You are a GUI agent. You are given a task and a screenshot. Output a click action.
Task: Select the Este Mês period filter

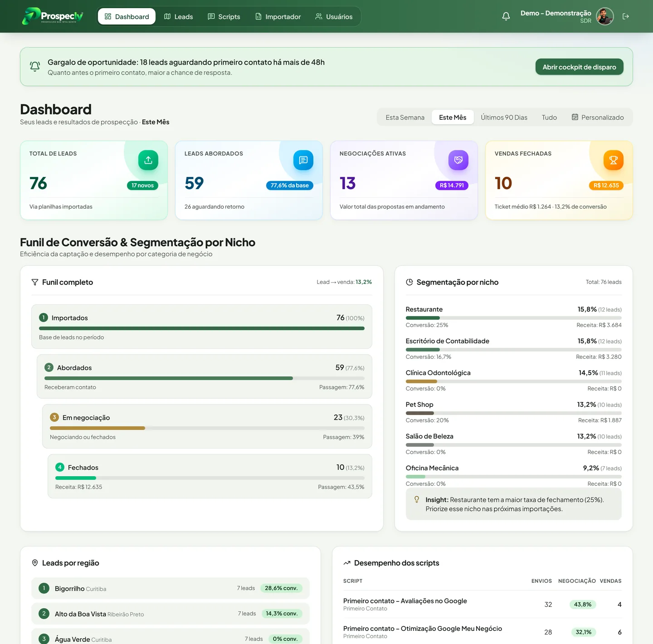(453, 117)
